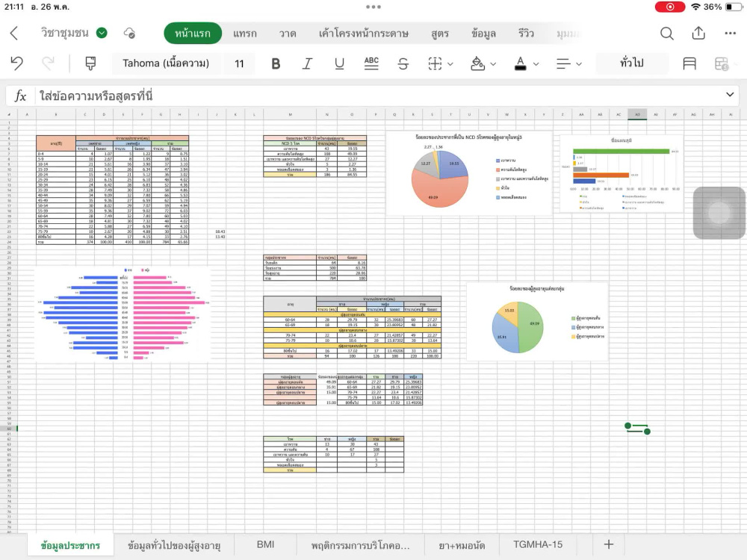Switch to the วาด ribbon tab
The image size is (747, 560).
[x=288, y=34]
